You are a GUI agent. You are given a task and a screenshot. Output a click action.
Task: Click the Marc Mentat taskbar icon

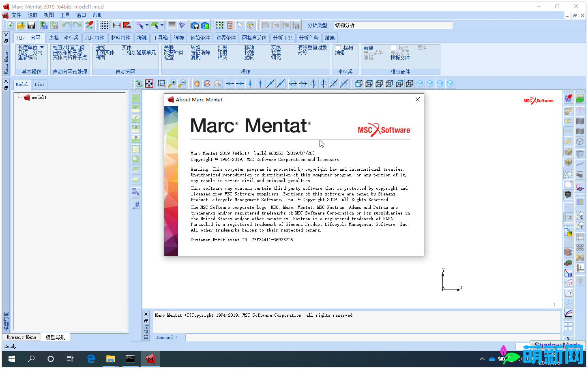pyautogui.click(x=150, y=359)
